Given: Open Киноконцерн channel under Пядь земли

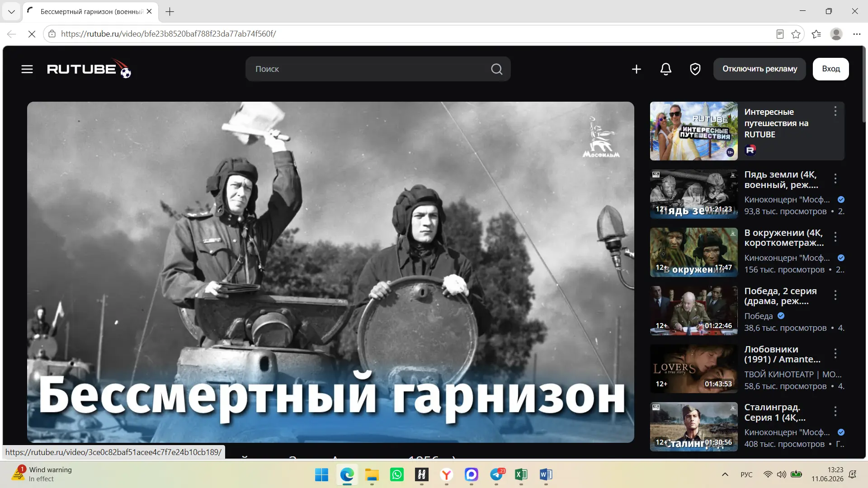Looking at the screenshot, I should pyautogui.click(x=787, y=199).
